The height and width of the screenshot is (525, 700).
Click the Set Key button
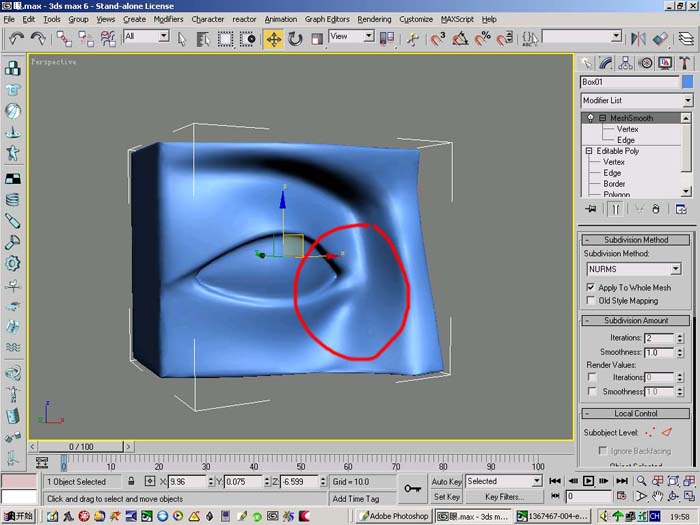click(x=446, y=496)
